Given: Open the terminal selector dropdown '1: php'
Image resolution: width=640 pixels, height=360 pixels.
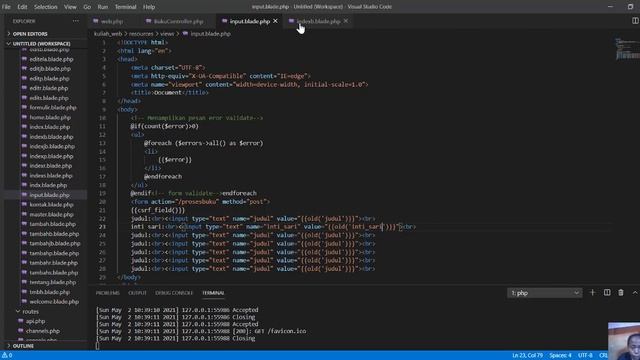Looking at the screenshot, I should click(x=544, y=293).
